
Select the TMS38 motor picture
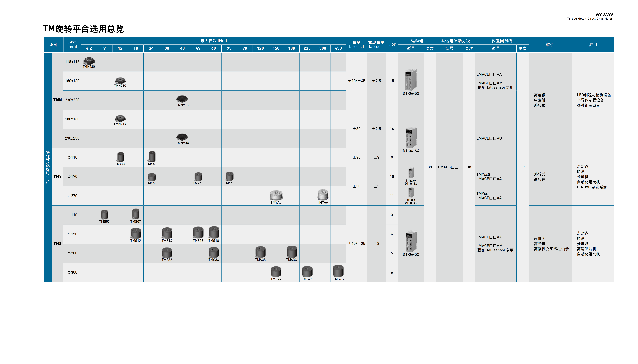click(260, 252)
